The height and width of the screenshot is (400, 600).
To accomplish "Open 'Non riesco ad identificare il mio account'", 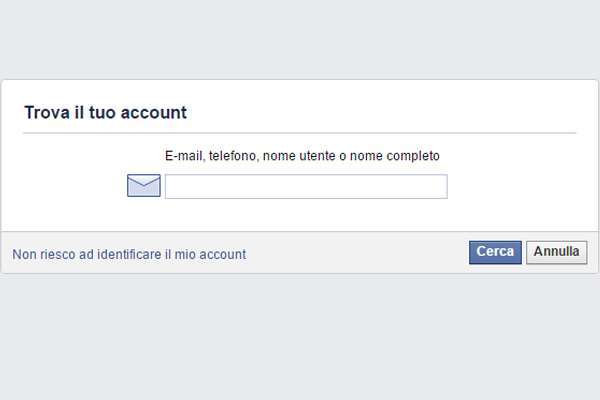I will coord(129,254).
